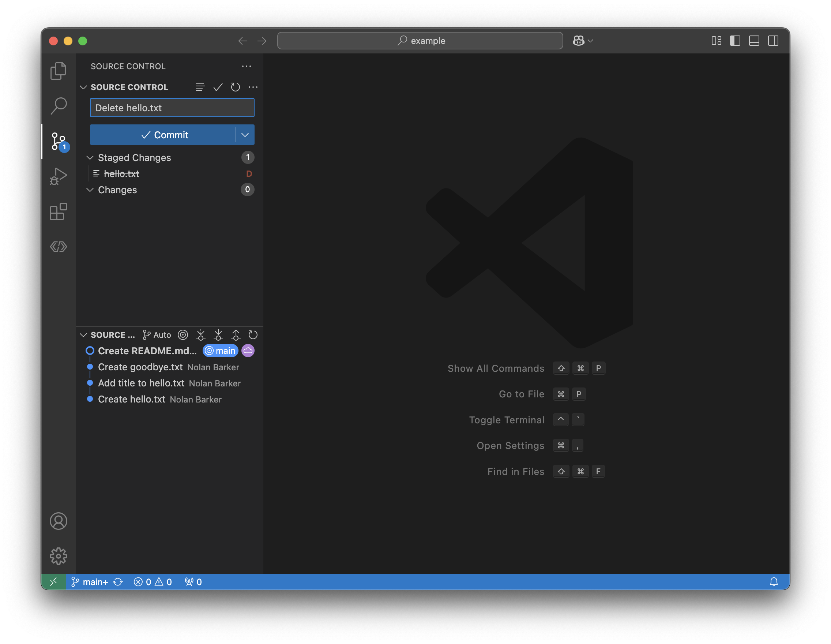The width and height of the screenshot is (831, 644).
Task: Click the main branch badge in graph
Action: [220, 351]
